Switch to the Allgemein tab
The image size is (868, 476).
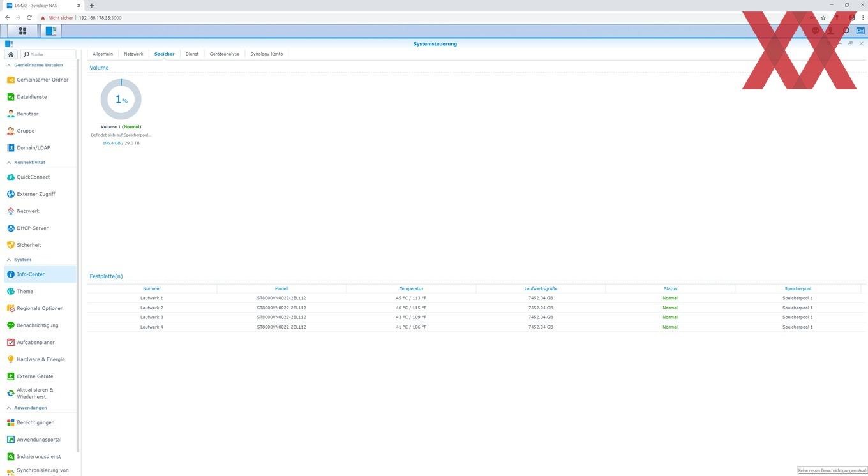103,54
